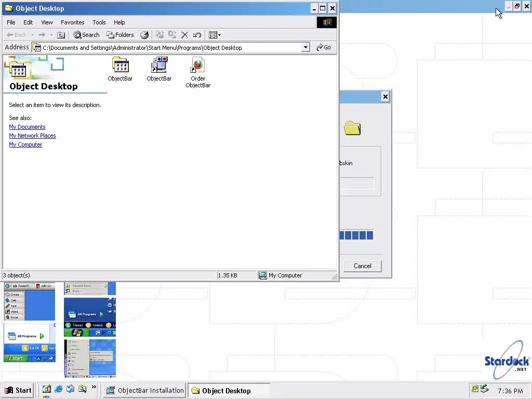
Task: Follow the My Computer link
Action: [x=25, y=144]
